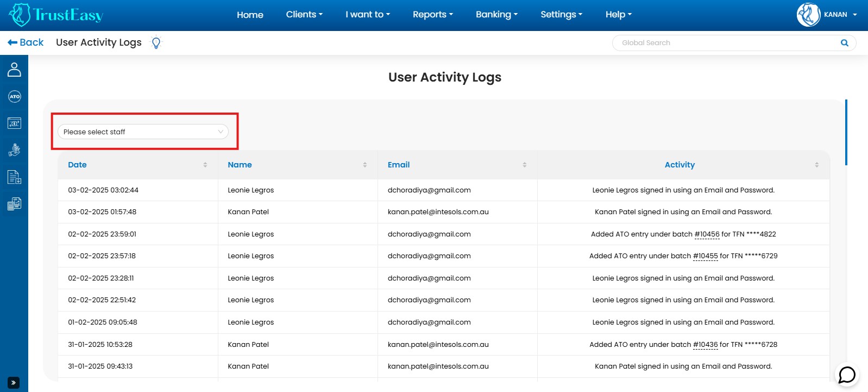Viewport: 868px width, 392px height.
Task: Open the chat support bubble
Action: pyautogui.click(x=847, y=375)
